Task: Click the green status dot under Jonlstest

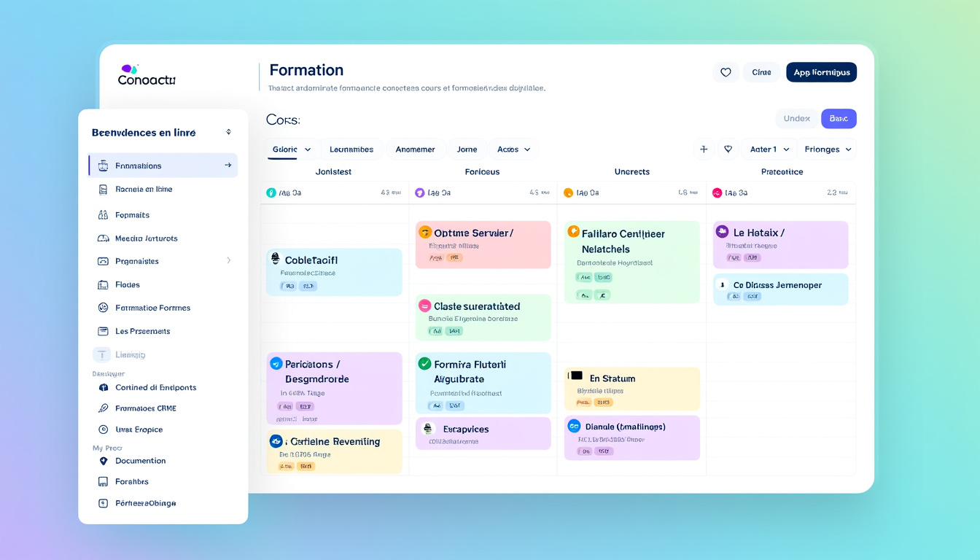Action: click(271, 193)
